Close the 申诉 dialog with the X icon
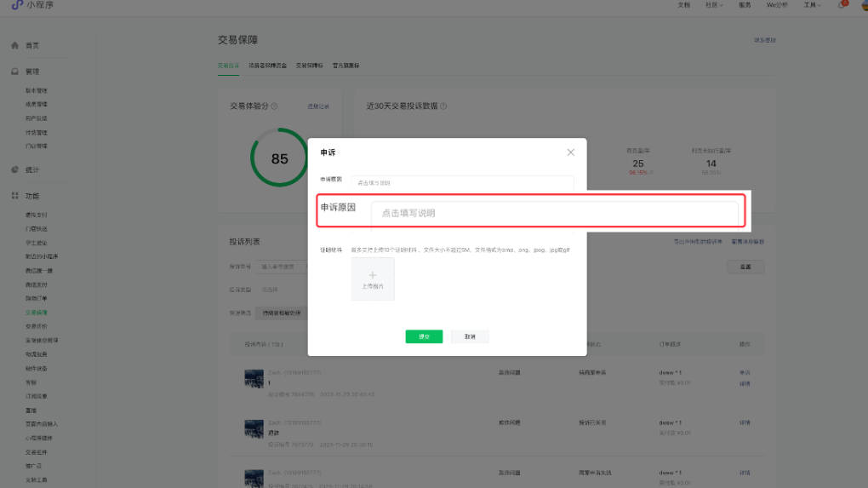The width and height of the screenshot is (868, 488). (570, 152)
